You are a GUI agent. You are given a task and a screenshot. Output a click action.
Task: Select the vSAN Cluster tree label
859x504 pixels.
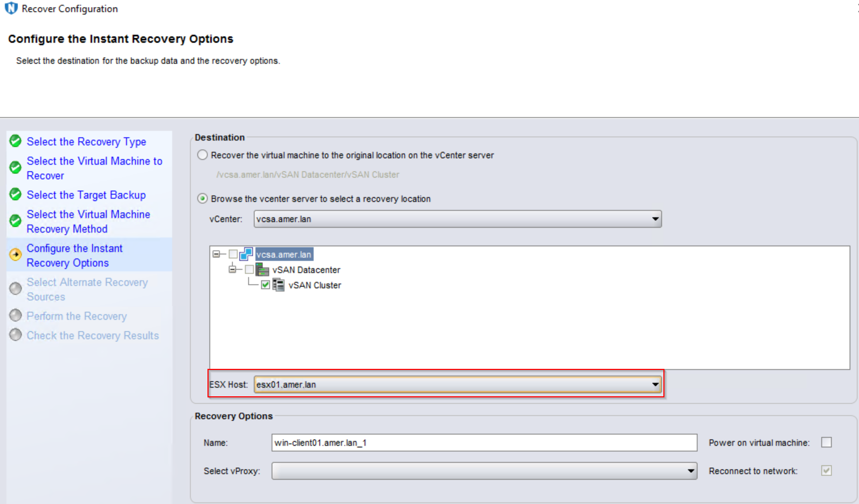tap(315, 285)
